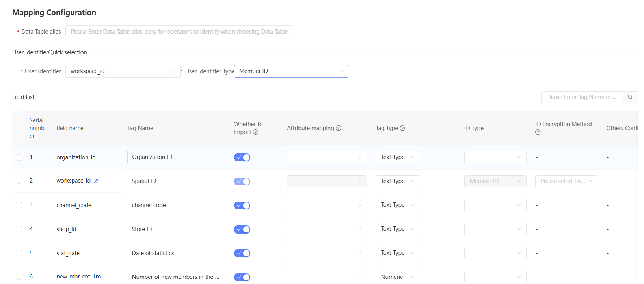Click the Organization ID tag name field
Image resolution: width=644 pixels, height=284 pixels.
coord(176,157)
